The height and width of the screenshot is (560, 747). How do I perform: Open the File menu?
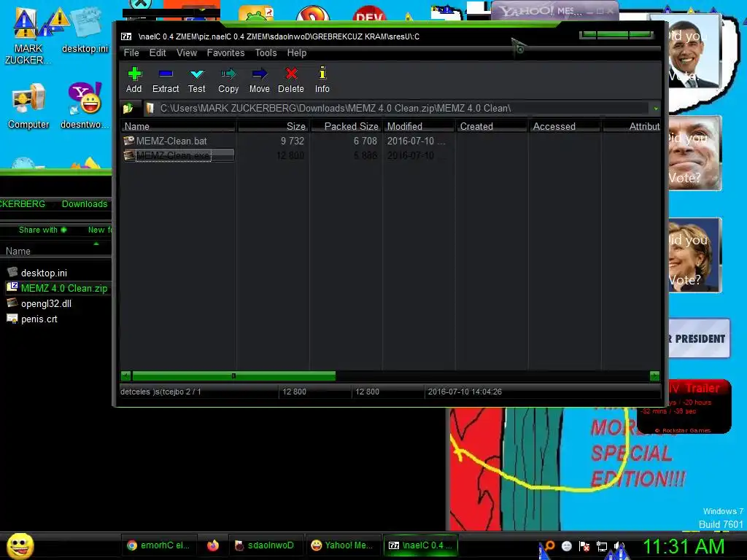[x=131, y=52]
